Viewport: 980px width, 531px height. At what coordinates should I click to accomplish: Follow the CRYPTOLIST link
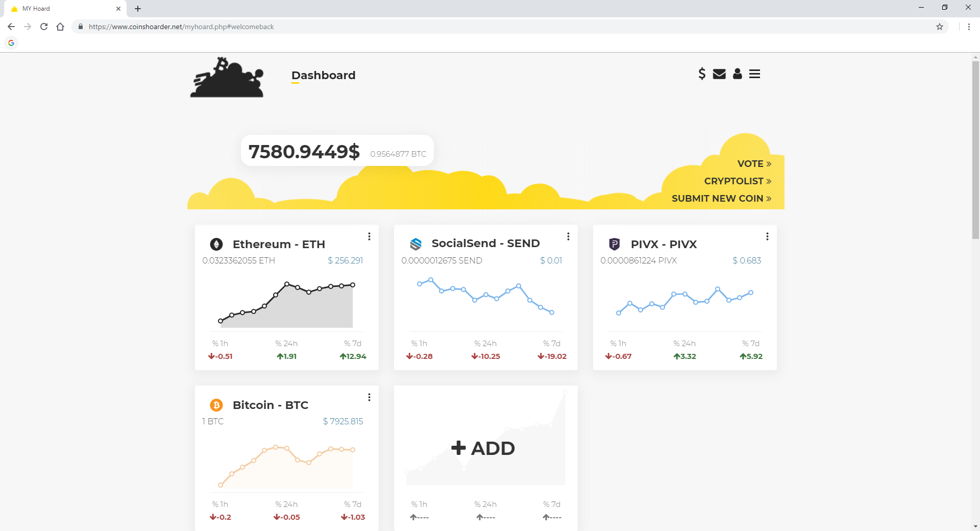tap(738, 181)
